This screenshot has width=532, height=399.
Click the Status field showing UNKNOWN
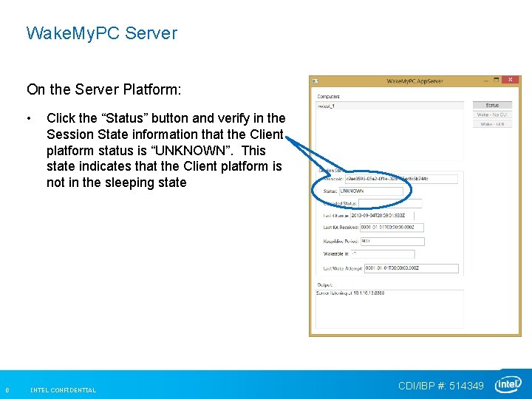coord(371,191)
